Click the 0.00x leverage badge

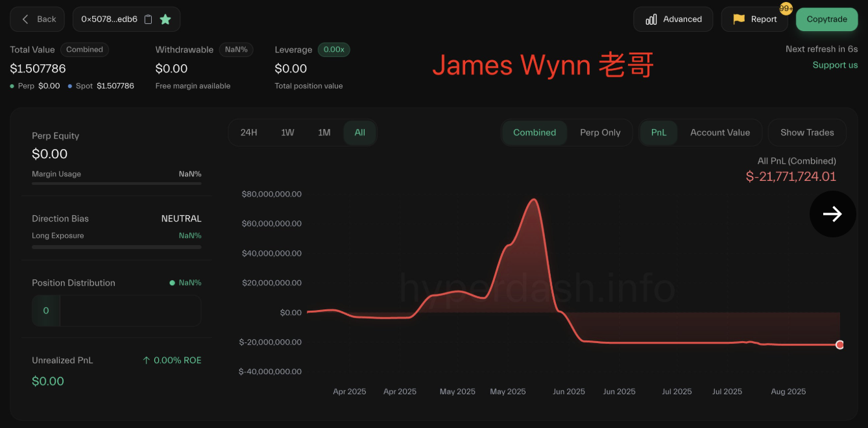click(x=334, y=49)
